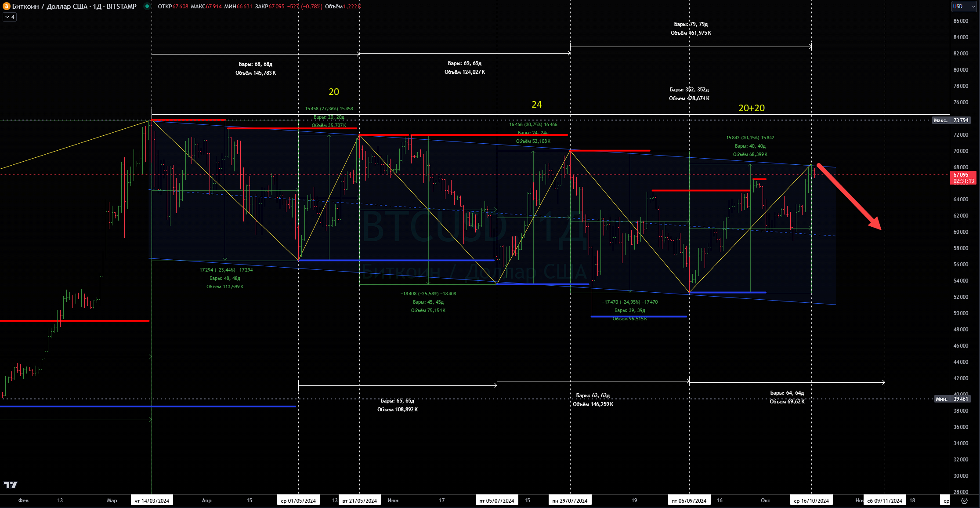Click the volume label Объём 145,783 K
The image size is (980, 508).
pos(256,73)
